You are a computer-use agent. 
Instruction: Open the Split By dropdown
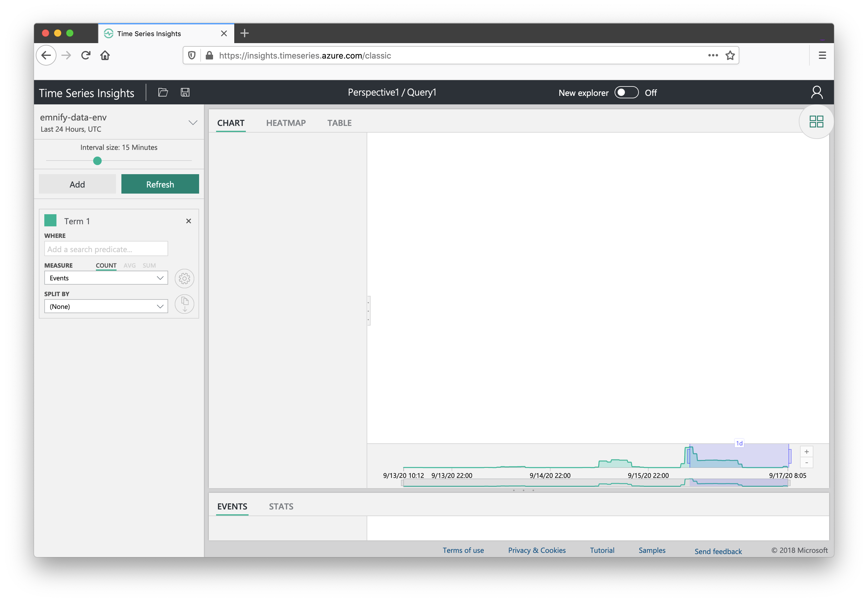click(x=106, y=306)
